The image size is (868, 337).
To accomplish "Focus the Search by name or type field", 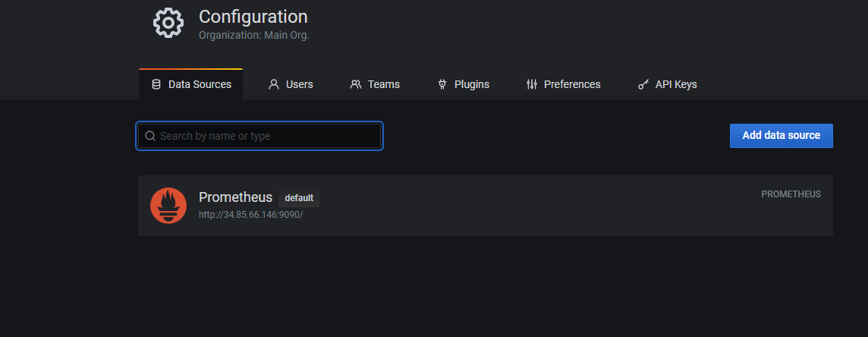I will pyautogui.click(x=259, y=136).
